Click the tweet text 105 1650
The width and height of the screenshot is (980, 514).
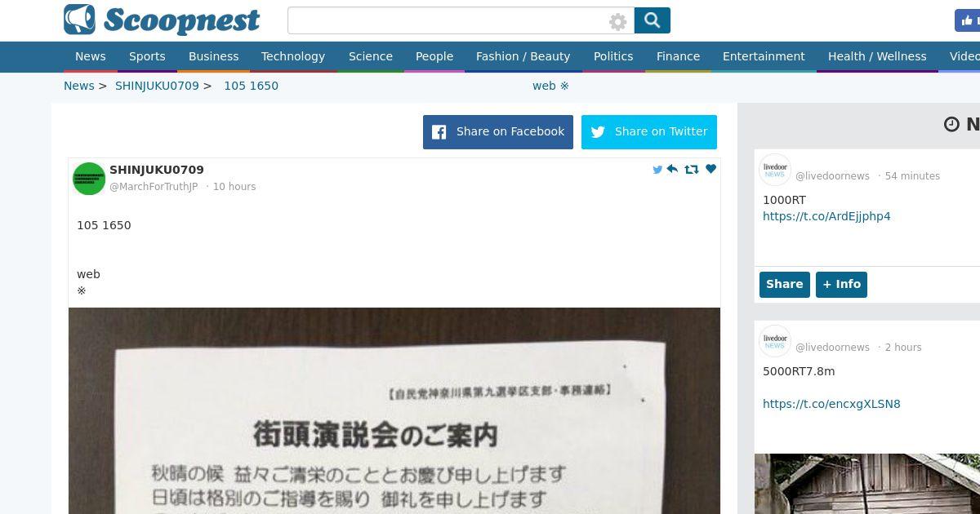(104, 225)
